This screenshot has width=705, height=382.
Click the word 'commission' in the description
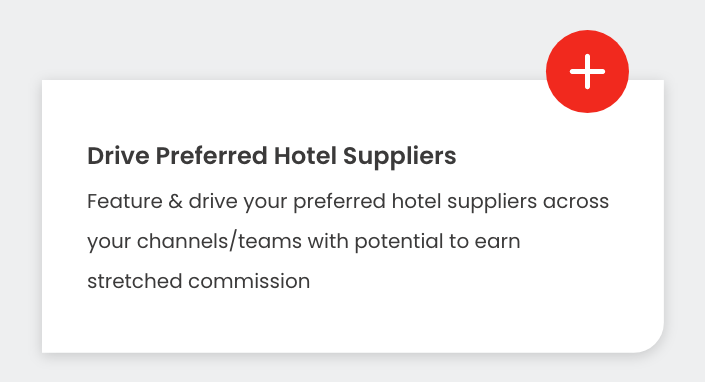[x=249, y=281]
